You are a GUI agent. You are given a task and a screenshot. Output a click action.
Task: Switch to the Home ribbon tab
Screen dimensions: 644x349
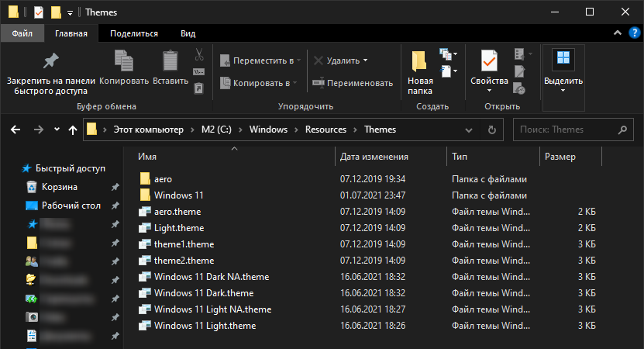[71, 33]
